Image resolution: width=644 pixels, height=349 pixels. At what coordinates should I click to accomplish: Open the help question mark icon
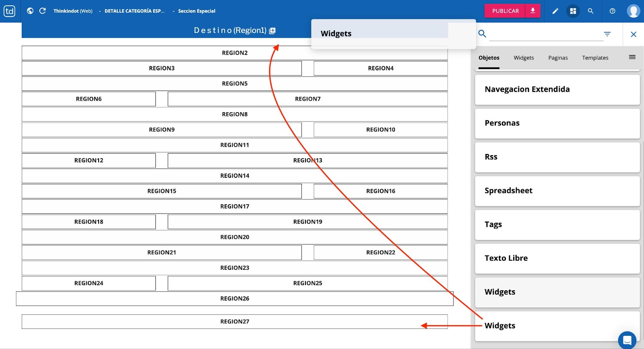click(x=612, y=11)
